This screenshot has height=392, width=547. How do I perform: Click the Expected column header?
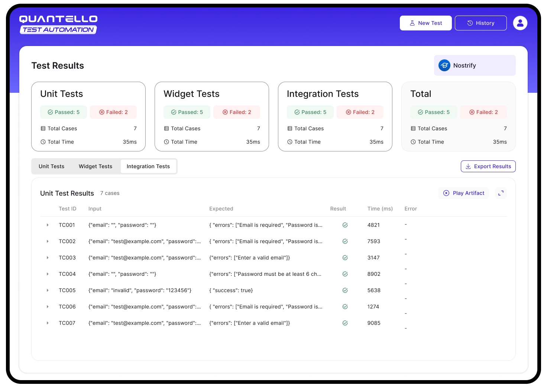221,209
